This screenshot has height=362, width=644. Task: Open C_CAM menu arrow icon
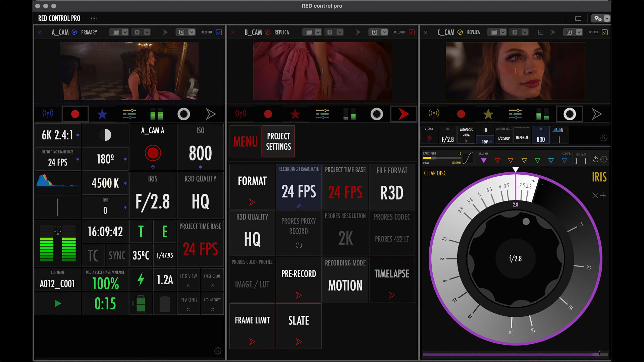tap(596, 114)
